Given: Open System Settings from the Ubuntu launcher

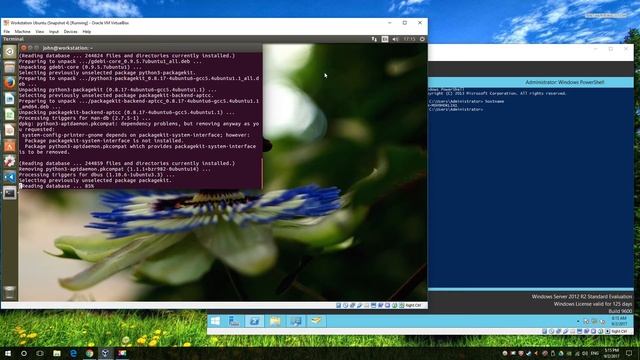Looking at the screenshot, I should pyautogui.click(x=10, y=161).
